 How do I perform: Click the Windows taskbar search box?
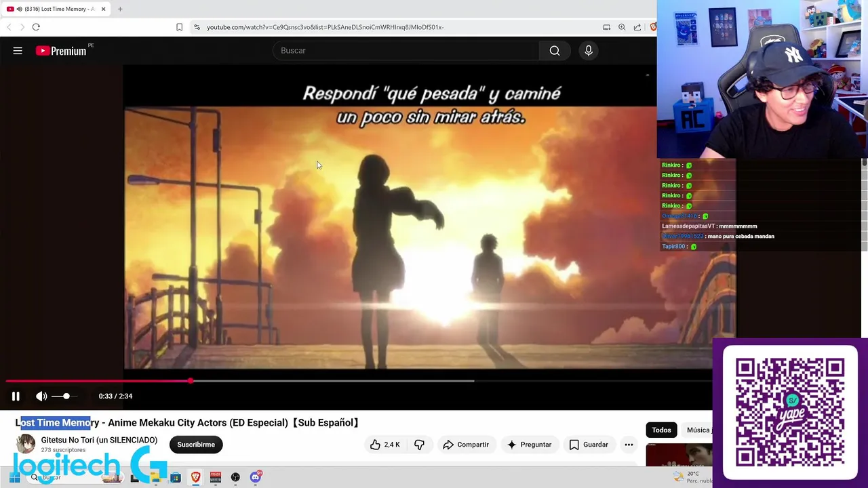coord(75,477)
